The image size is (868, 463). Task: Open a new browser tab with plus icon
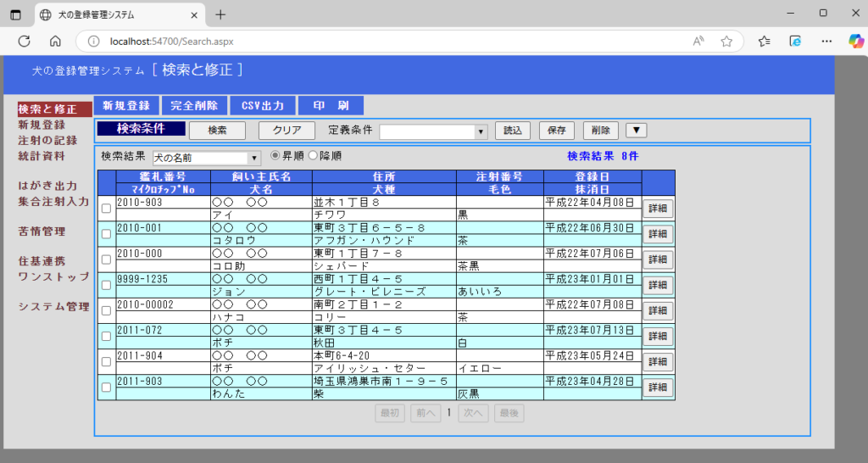[220, 14]
